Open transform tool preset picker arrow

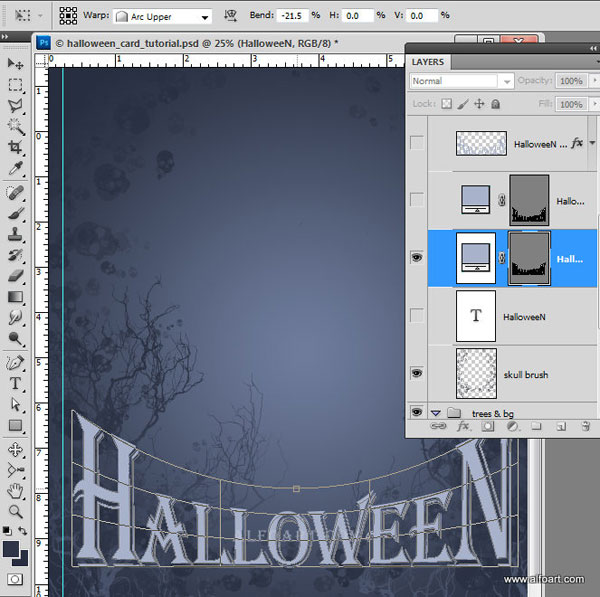pyautogui.click(x=40, y=16)
